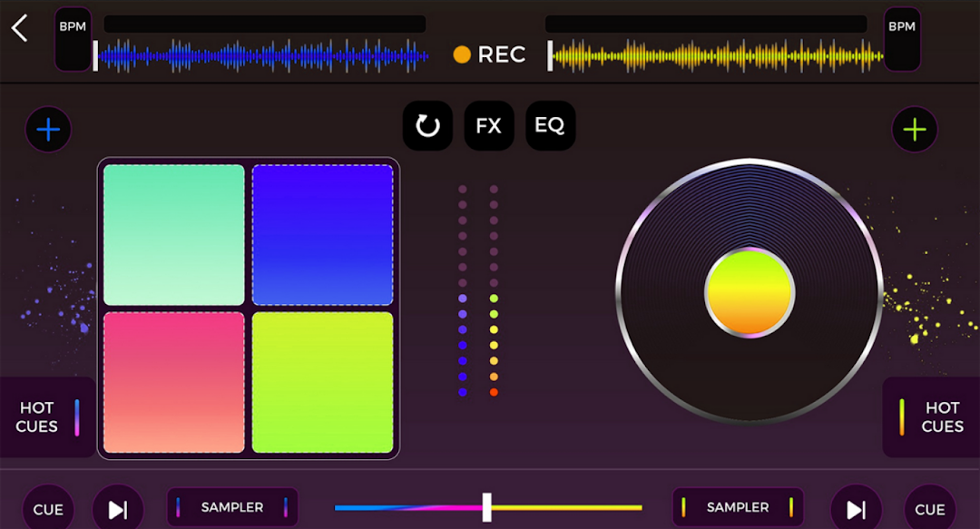Open the left deck BPM control

pos(73,39)
